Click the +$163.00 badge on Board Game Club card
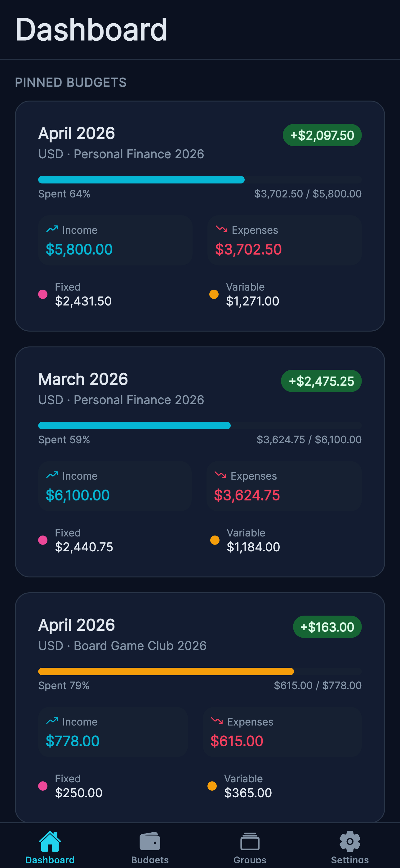The image size is (400, 868). tap(327, 626)
